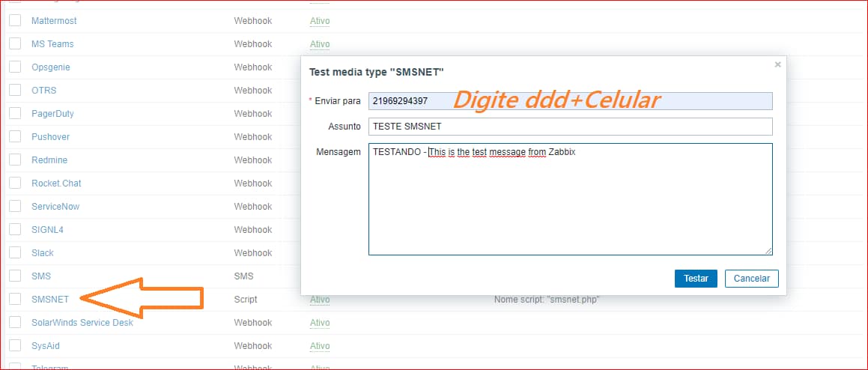Select the SMSNET row checkbox
868x370 pixels.
pyautogui.click(x=15, y=300)
